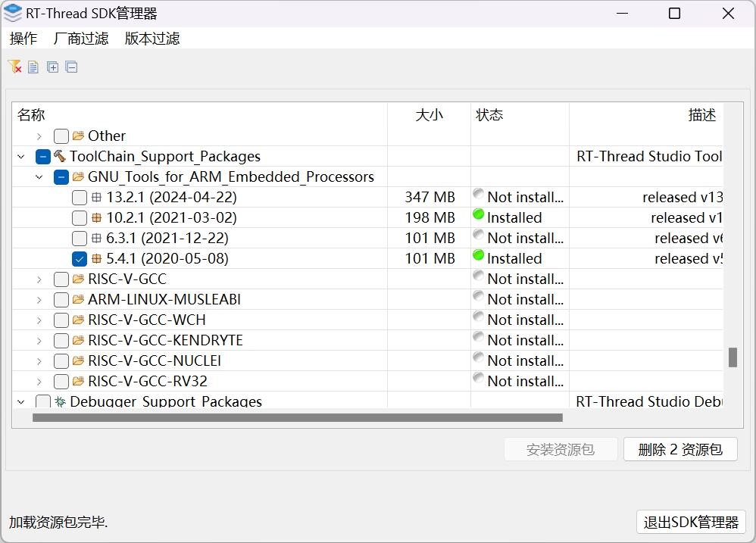Uncheck the 5.4.1 (2020-05-08) checkbox
Viewport: 756px width, 543px height.
click(x=80, y=259)
